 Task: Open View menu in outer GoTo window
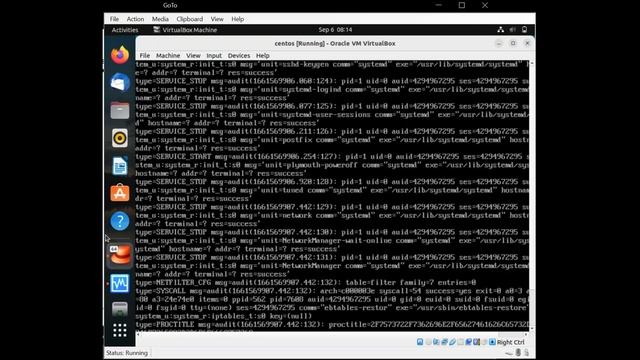click(x=217, y=19)
